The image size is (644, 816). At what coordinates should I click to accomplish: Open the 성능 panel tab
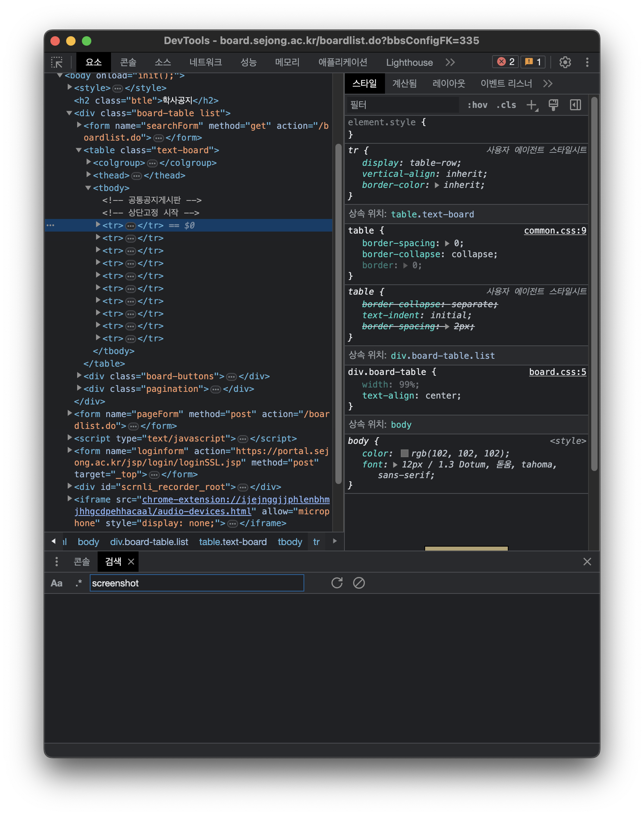[248, 62]
